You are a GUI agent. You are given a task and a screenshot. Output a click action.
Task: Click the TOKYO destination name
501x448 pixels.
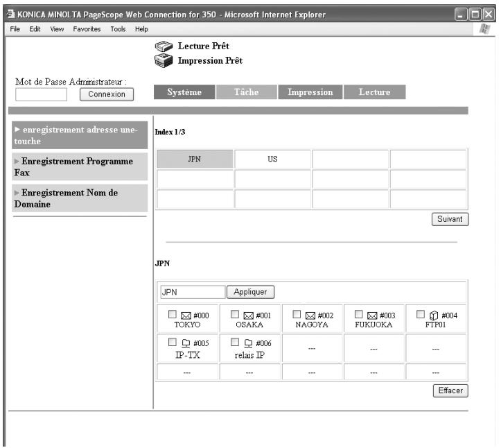pyautogui.click(x=187, y=325)
